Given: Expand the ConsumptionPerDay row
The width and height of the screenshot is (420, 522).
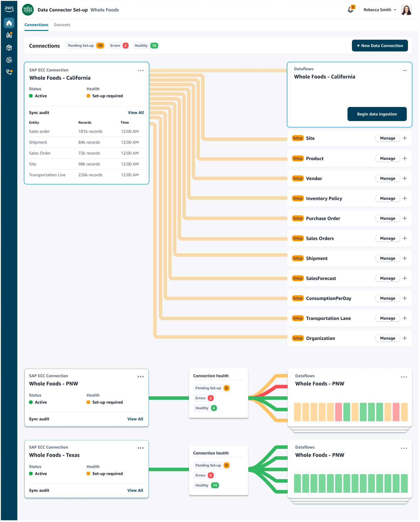Looking at the screenshot, I should coord(405,298).
